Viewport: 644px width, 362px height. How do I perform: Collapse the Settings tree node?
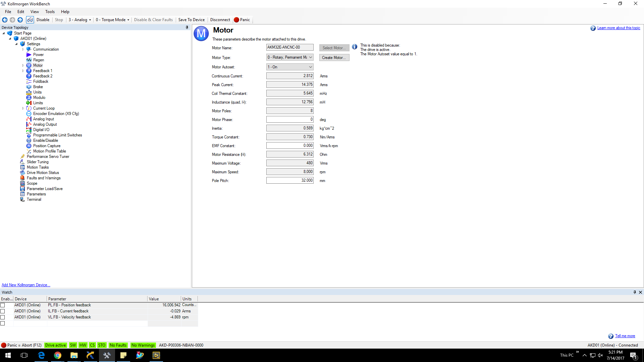pos(16,44)
